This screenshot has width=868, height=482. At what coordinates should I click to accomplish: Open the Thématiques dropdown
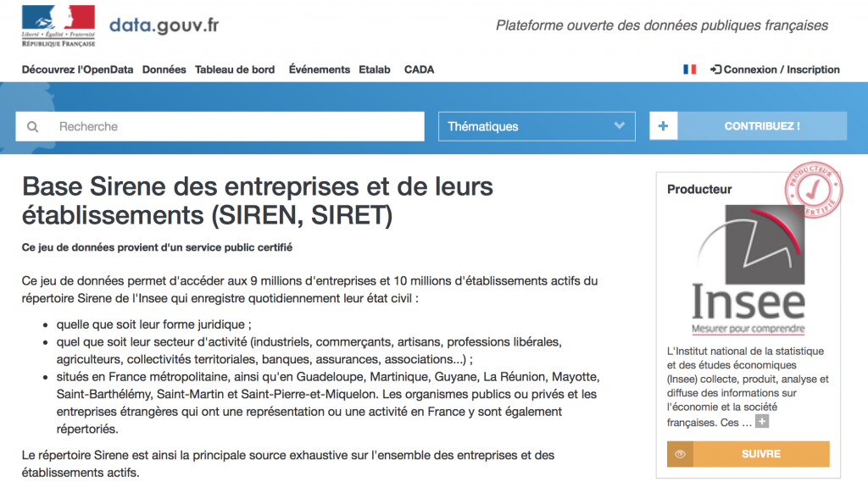coord(536,126)
